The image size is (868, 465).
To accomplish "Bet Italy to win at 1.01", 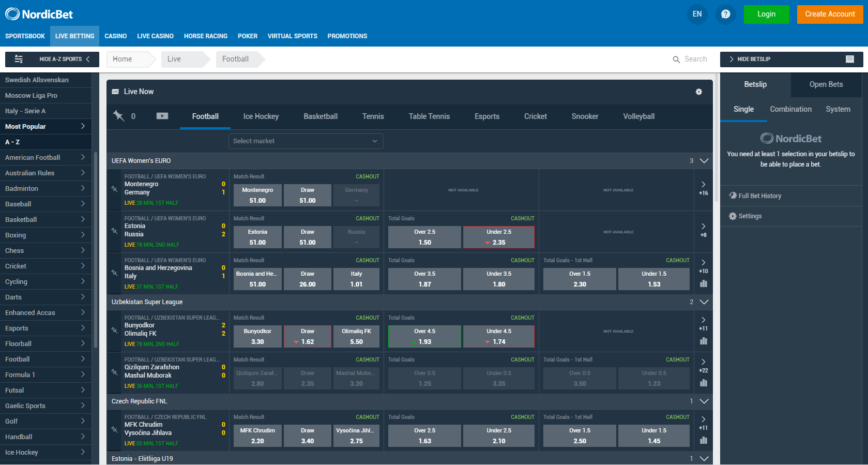I will (x=356, y=279).
